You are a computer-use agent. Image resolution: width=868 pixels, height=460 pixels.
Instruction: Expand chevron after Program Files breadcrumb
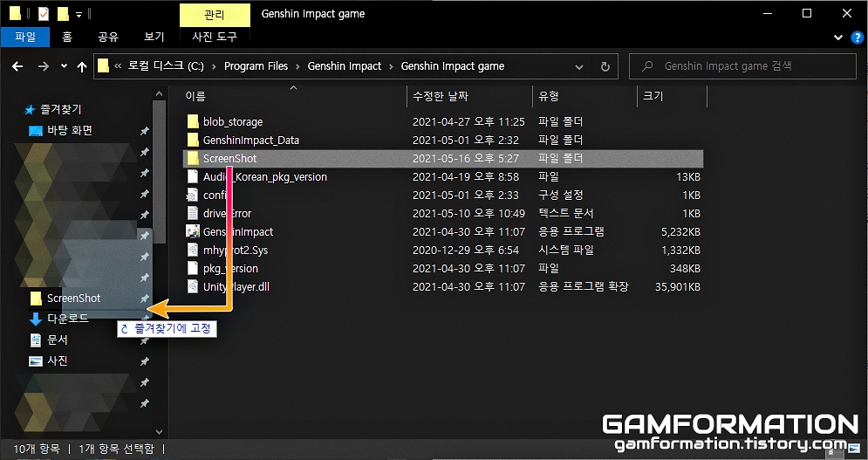[x=297, y=66]
